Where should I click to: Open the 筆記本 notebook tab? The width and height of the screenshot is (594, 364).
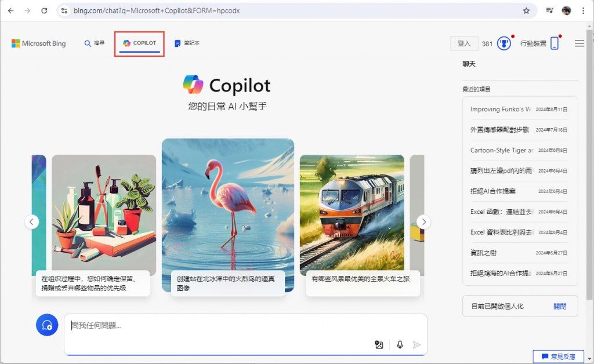(x=187, y=43)
